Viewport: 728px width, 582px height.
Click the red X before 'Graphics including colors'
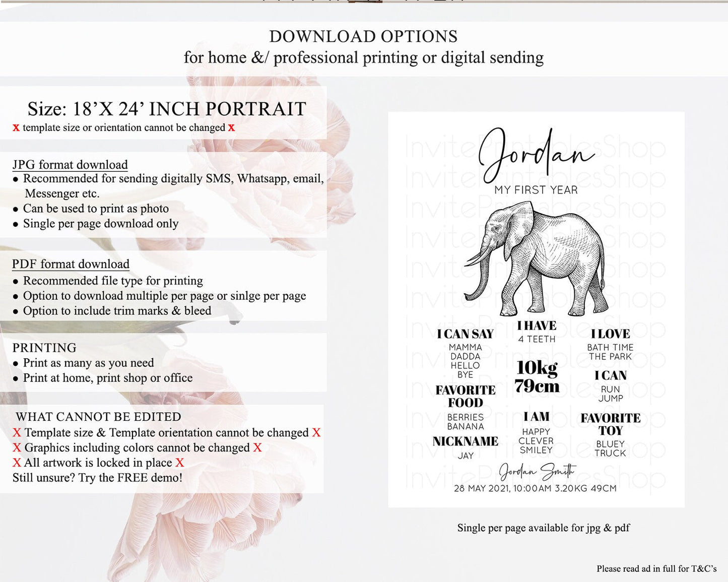coord(17,447)
